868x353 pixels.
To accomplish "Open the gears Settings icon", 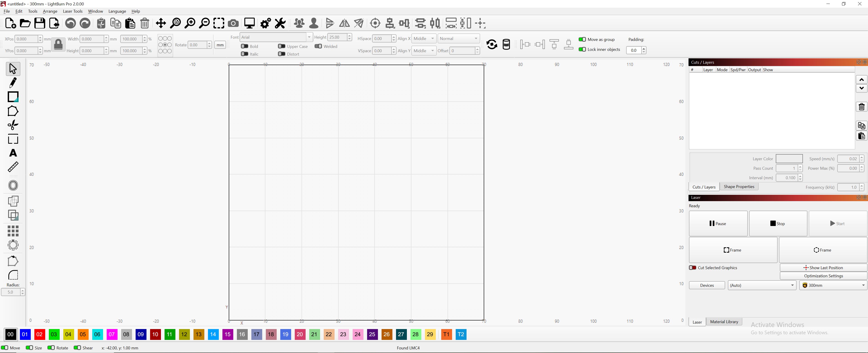I will [x=266, y=23].
